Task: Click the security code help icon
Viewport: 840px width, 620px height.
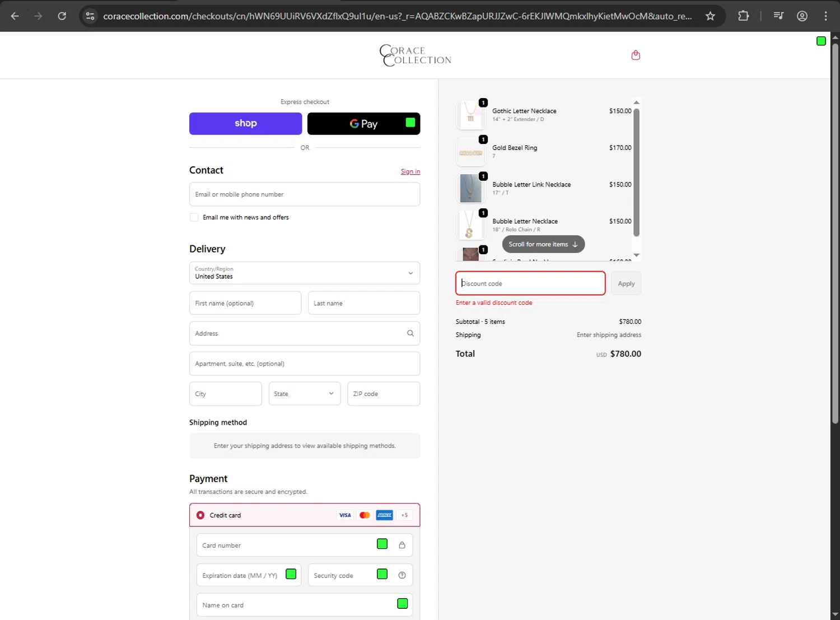Action: point(402,575)
